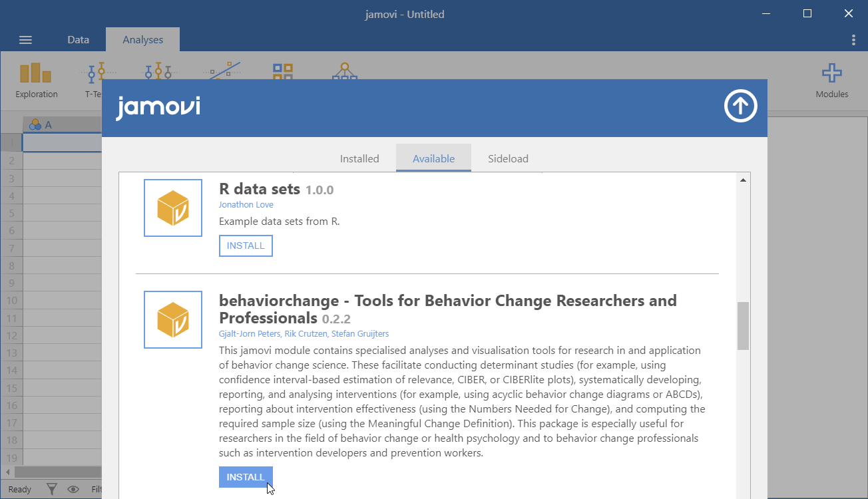Click the jamovi logo in the dialog header
Image resolution: width=868 pixels, height=499 pixels.
(x=158, y=108)
